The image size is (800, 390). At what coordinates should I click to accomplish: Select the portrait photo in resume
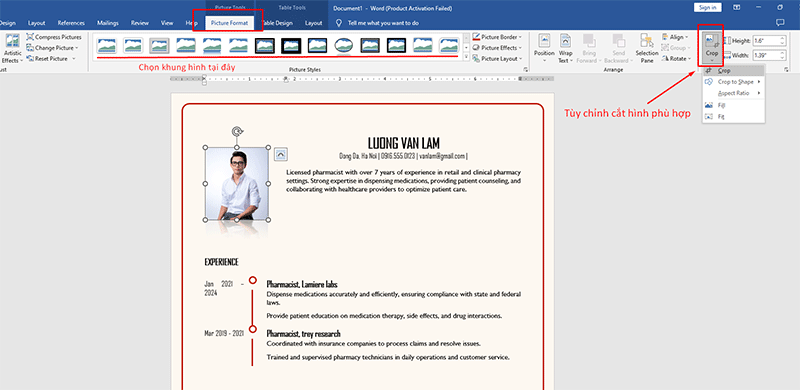click(237, 184)
